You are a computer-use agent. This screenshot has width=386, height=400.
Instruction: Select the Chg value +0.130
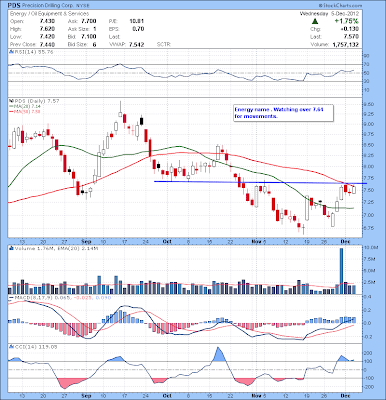coord(351,29)
